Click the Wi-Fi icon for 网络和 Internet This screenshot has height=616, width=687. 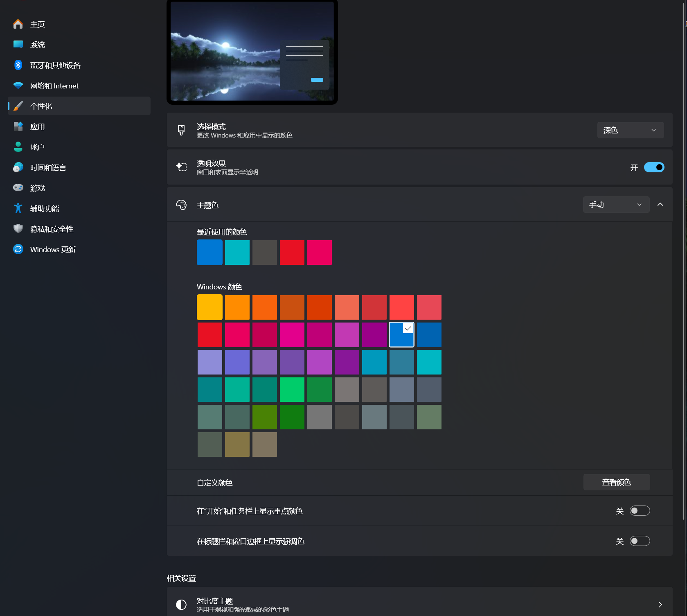click(x=18, y=86)
